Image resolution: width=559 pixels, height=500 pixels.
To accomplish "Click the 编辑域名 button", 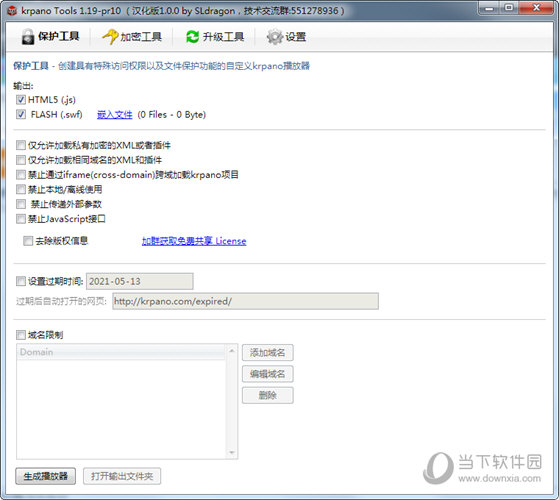I will click(268, 374).
